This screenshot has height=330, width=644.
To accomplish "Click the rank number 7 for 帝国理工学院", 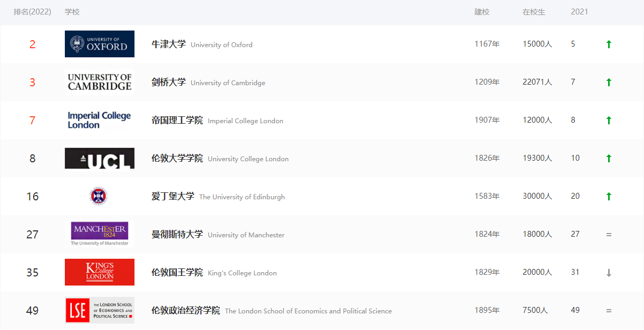I will [32, 119].
